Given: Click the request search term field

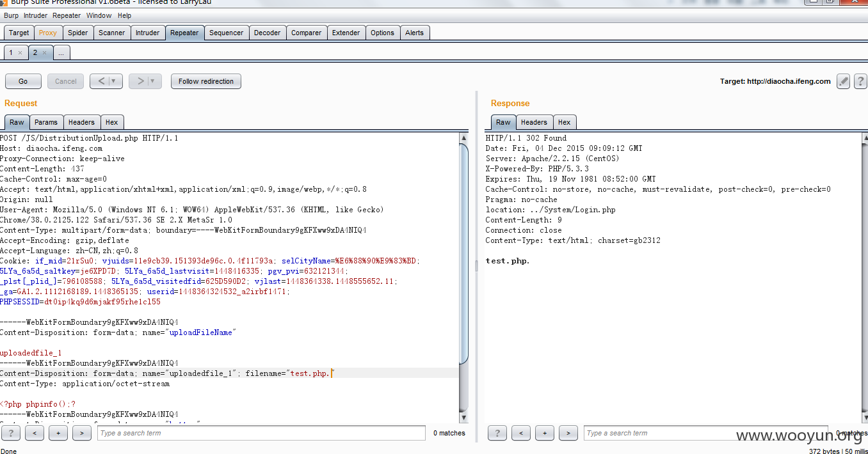Looking at the screenshot, I should point(261,433).
